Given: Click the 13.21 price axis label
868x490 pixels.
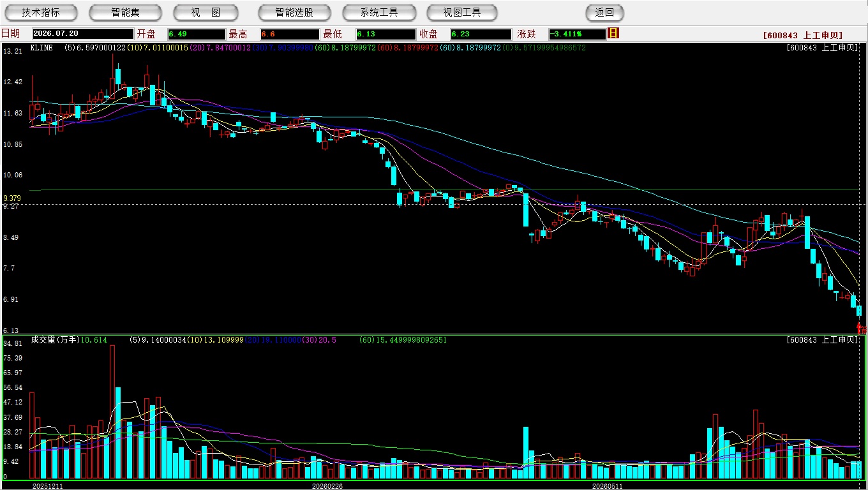Looking at the screenshot, I should point(12,51).
